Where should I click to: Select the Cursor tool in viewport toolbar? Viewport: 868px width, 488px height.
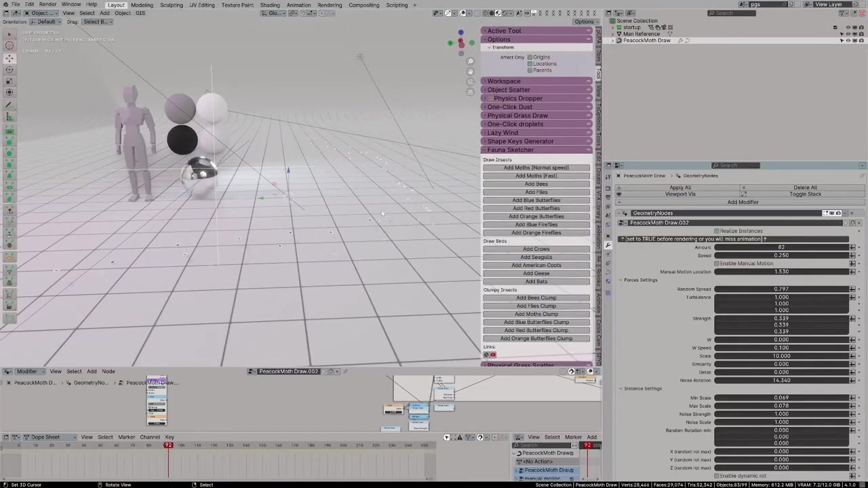pos(9,45)
